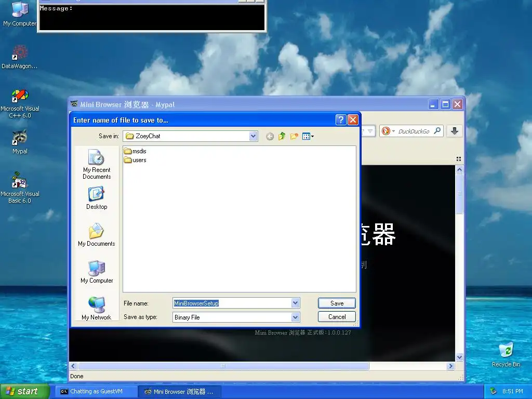Open the Mypal URL bar history dropdown
This screenshot has height=399, width=532.
coord(370,131)
